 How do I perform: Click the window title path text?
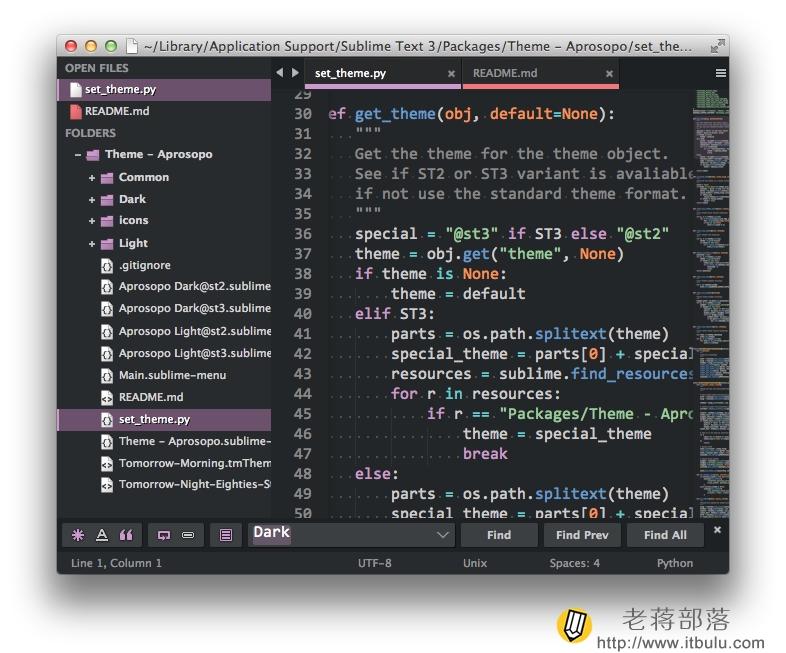point(418,46)
